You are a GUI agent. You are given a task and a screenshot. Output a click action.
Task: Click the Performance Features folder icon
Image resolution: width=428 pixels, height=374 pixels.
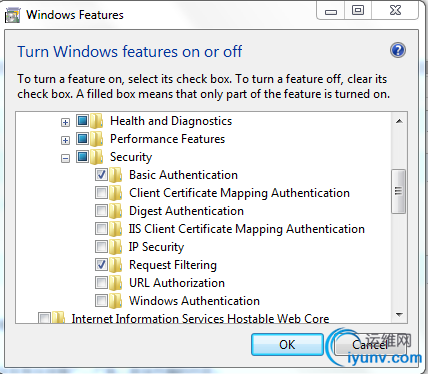[x=97, y=139]
